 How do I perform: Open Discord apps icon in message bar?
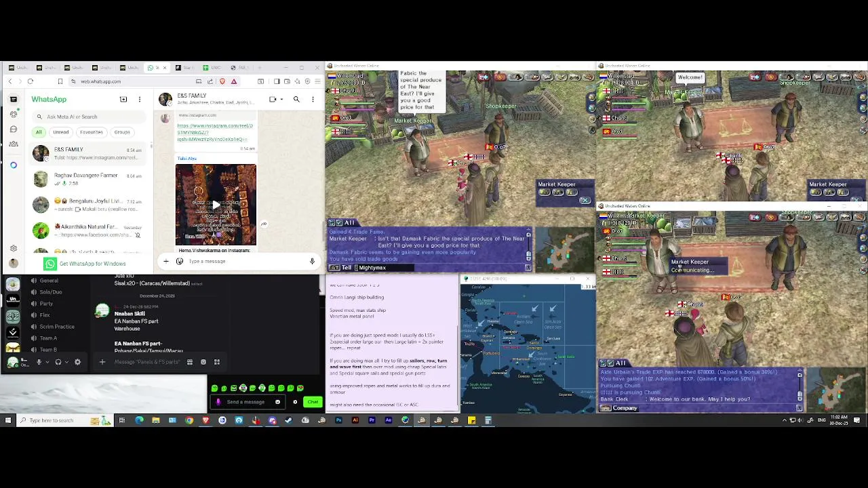[x=217, y=362]
